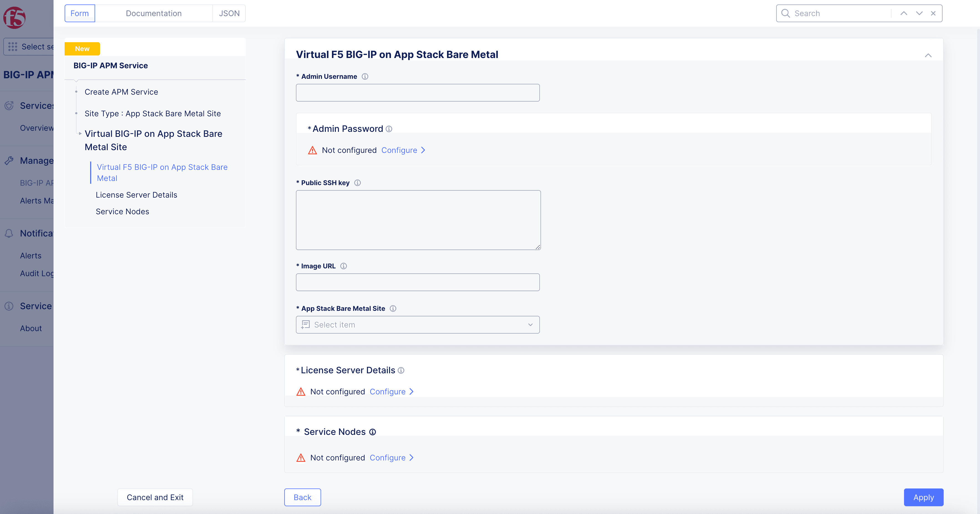Image resolution: width=980 pixels, height=514 pixels.
Task: Click Admin Password warning triangle icon
Action: pos(312,150)
